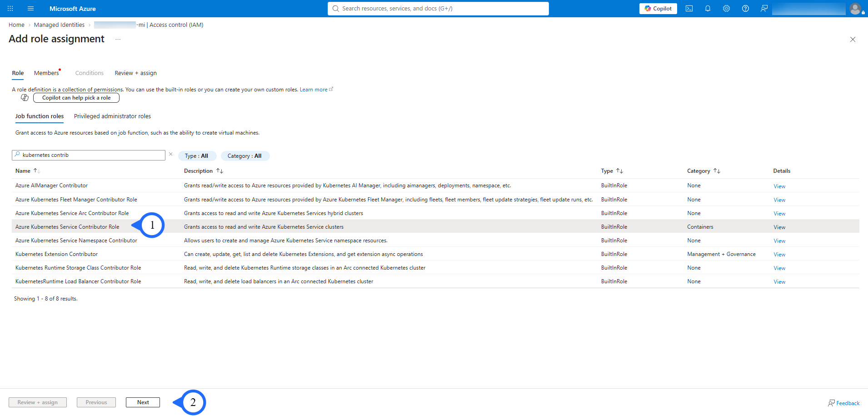Open the Type : All filter

click(197, 156)
